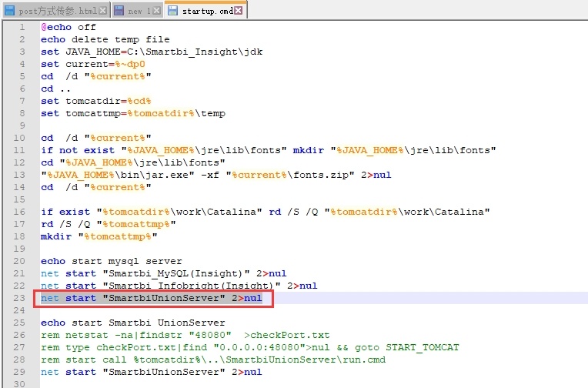Click the 'Smartbi_MySQL(Insight)' net start line
Viewport: 588px width, 388px height.
[163, 273]
